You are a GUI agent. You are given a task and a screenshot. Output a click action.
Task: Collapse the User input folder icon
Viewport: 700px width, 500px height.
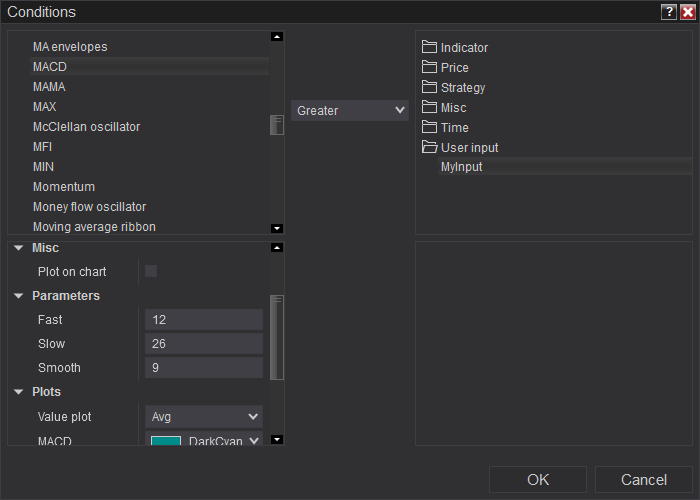click(x=430, y=148)
